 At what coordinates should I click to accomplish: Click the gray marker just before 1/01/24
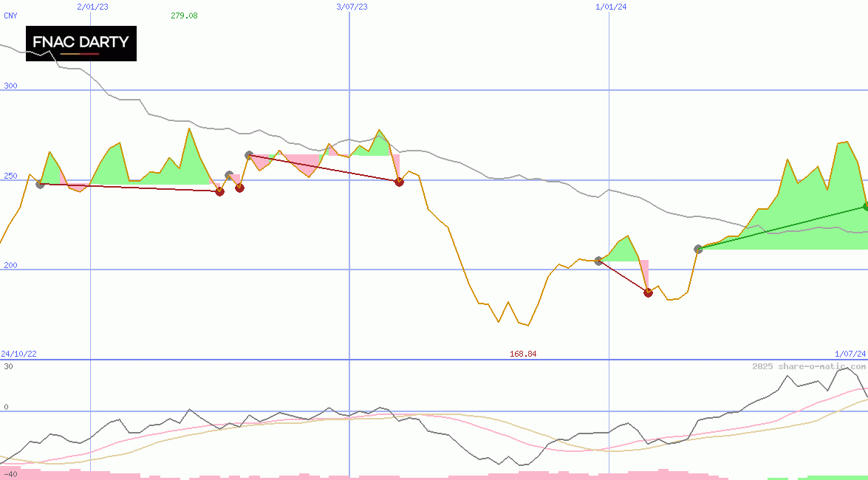point(598,261)
